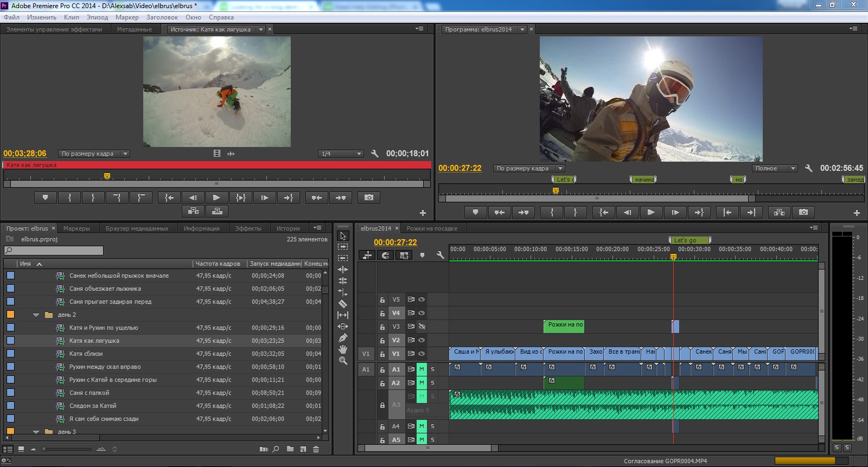Toggle V3 track output eye icon
The height and width of the screenshot is (467, 868).
click(x=422, y=327)
